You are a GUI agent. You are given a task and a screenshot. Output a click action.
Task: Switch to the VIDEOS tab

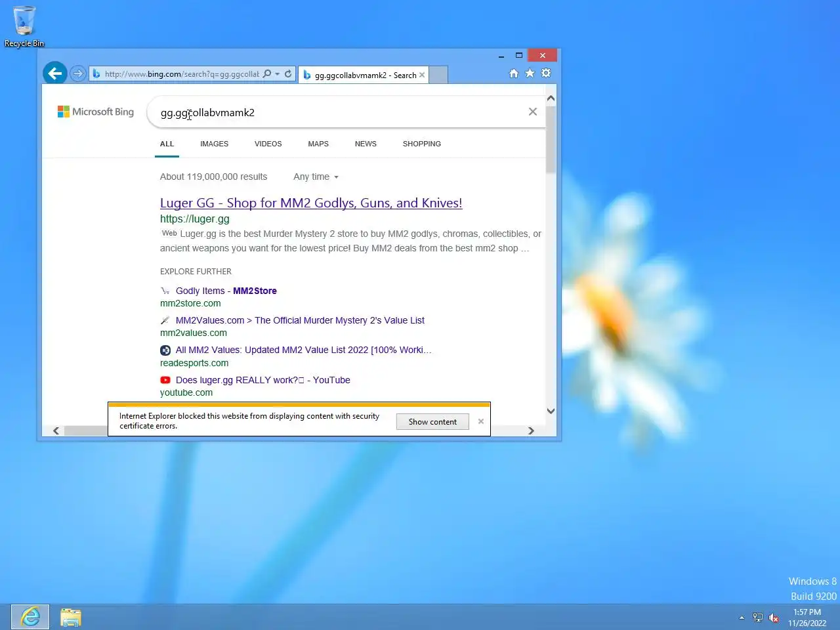click(x=268, y=144)
